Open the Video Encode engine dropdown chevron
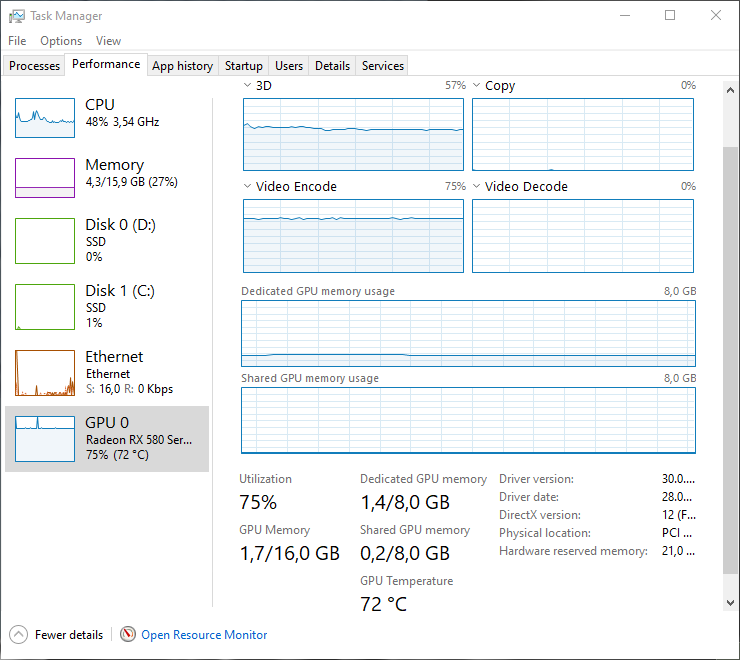Screen dimensions: 740x660 [247, 186]
